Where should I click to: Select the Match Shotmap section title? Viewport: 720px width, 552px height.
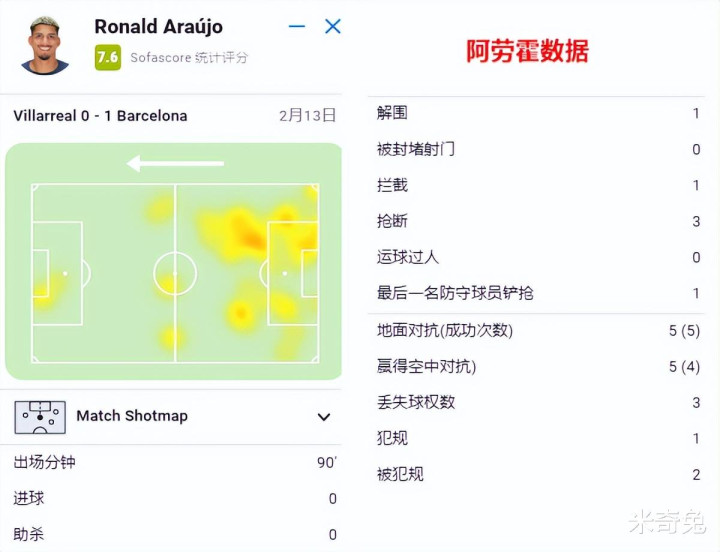[132, 416]
